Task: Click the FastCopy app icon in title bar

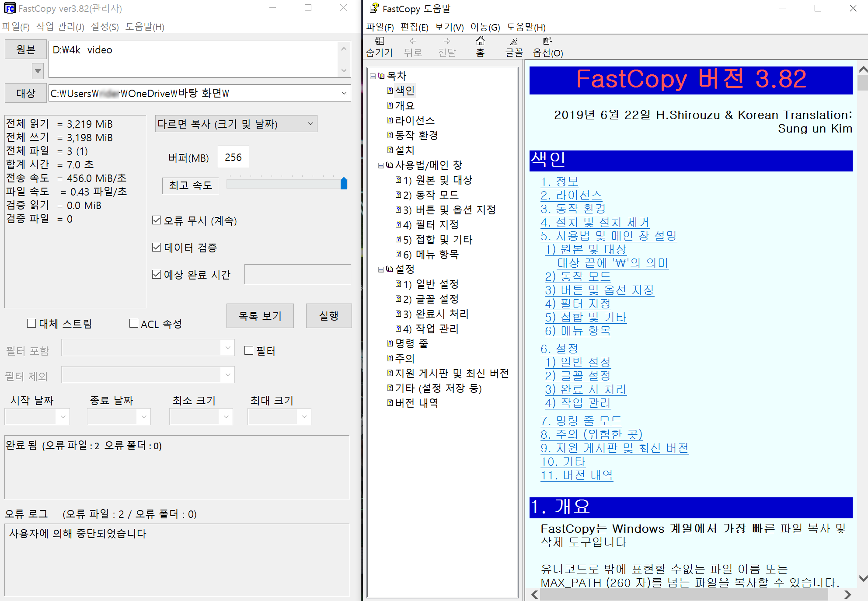Action: tap(10, 8)
